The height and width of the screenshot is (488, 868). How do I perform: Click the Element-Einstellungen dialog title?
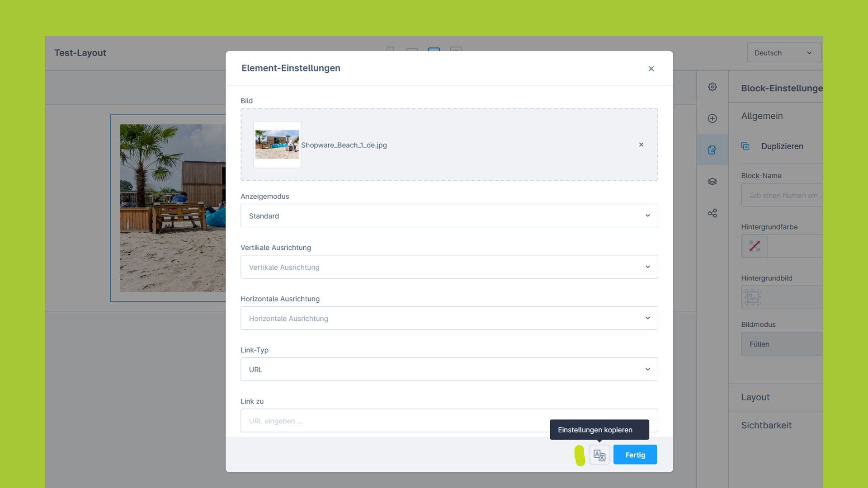pos(291,68)
